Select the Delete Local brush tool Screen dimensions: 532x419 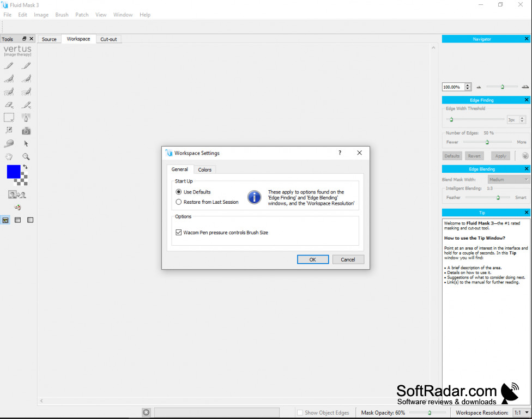(x=26, y=78)
